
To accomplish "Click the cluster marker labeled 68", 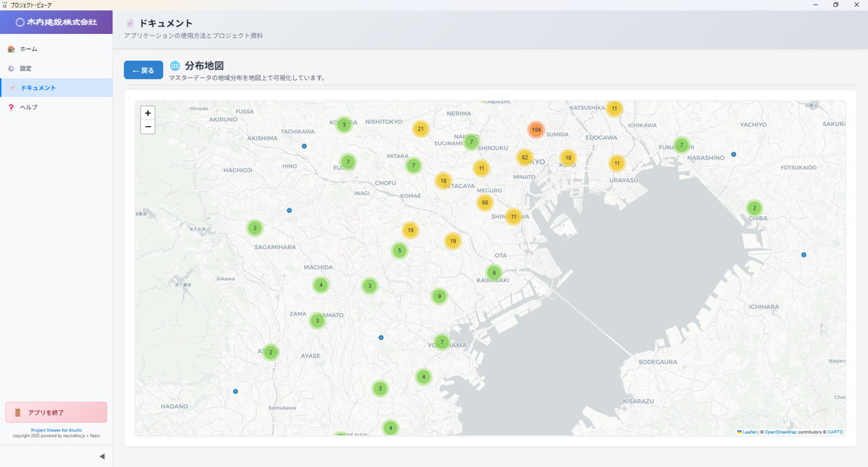I will click(x=485, y=202).
